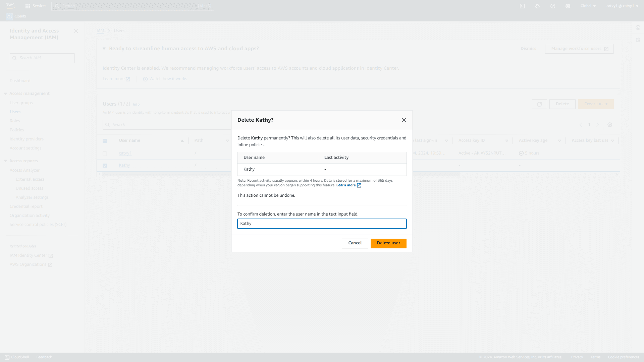This screenshot has width=644, height=362.
Task: Open the settings gear in top bar
Action: coord(568,6)
